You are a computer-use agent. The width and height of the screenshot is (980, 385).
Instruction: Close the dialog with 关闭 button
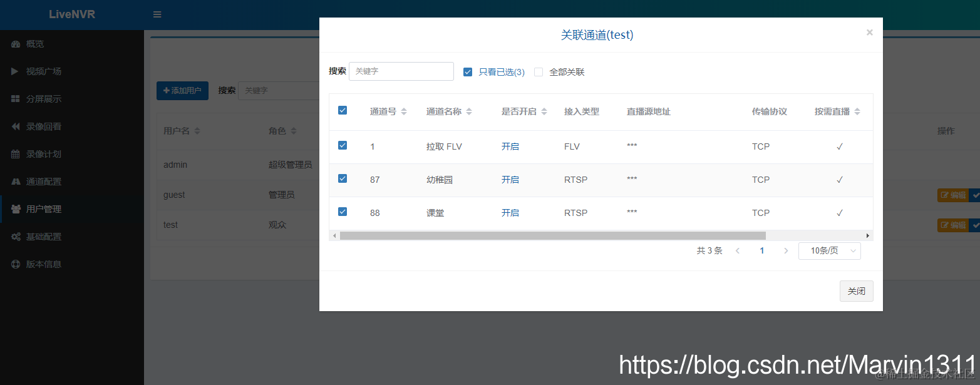[x=856, y=290]
